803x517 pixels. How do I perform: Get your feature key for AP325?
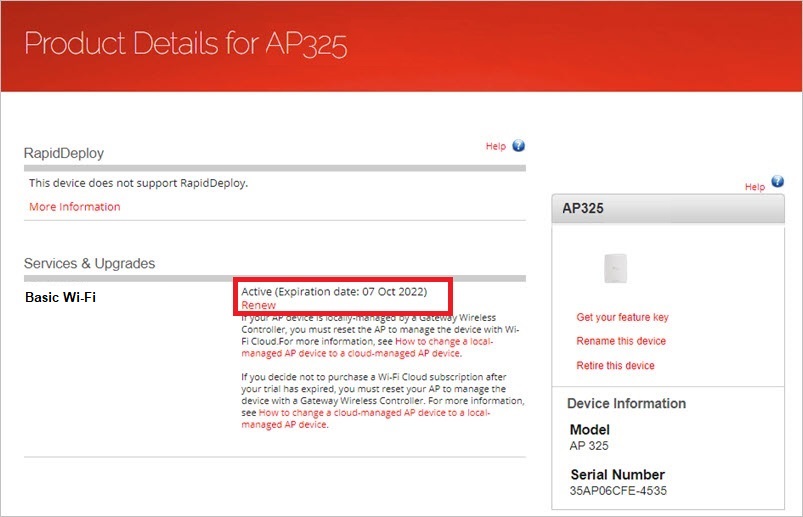(622, 317)
